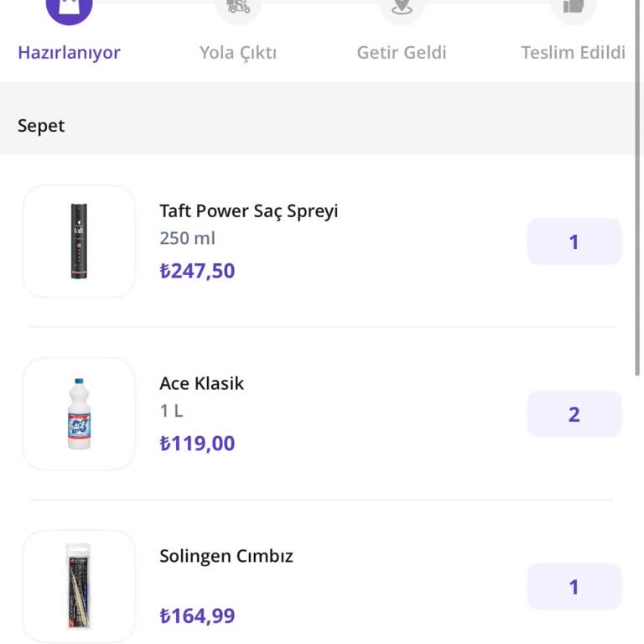This screenshot has width=644, height=644.
Task: Click the Solingen Cımbız product name
Action: 226,556
